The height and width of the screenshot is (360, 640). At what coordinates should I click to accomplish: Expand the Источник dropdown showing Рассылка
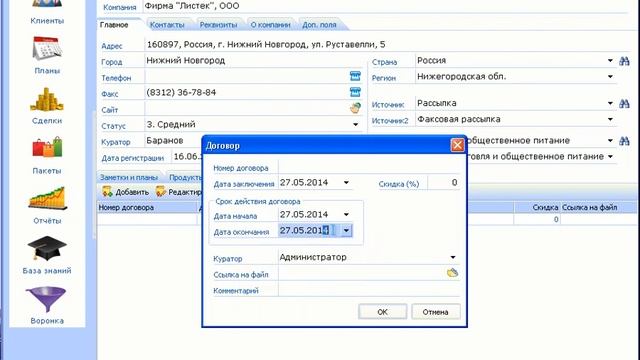610,103
